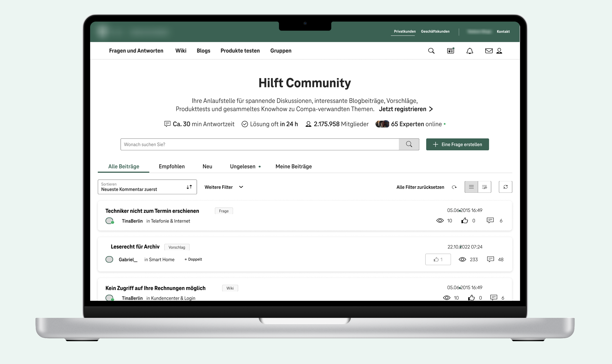The height and width of the screenshot is (364, 612).
Task: Switch to compact list view
Action: [471, 187]
